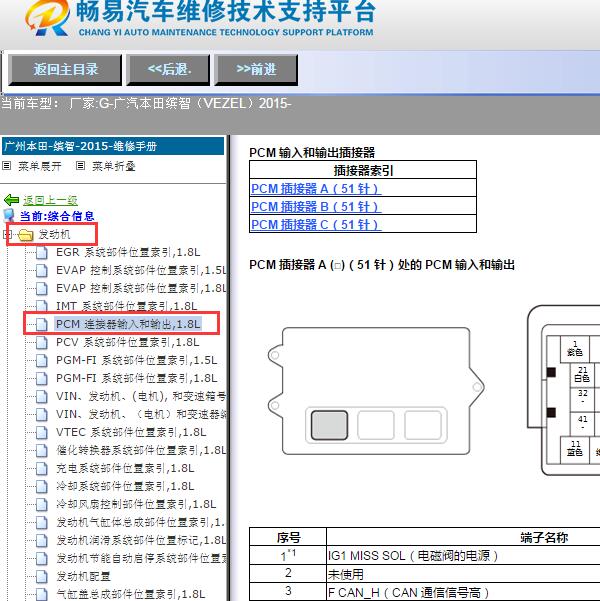
Task: Open the 返回上一级 link
Action: pyautogui.click(x=50, y=200)
